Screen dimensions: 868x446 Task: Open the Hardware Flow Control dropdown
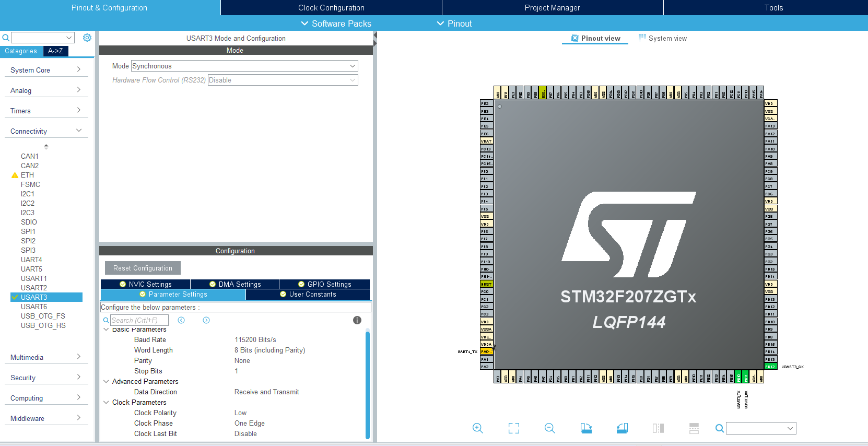(283, 80)
